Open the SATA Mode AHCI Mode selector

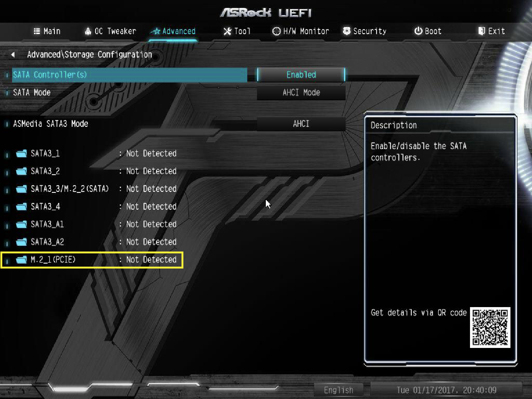point(301,93)
